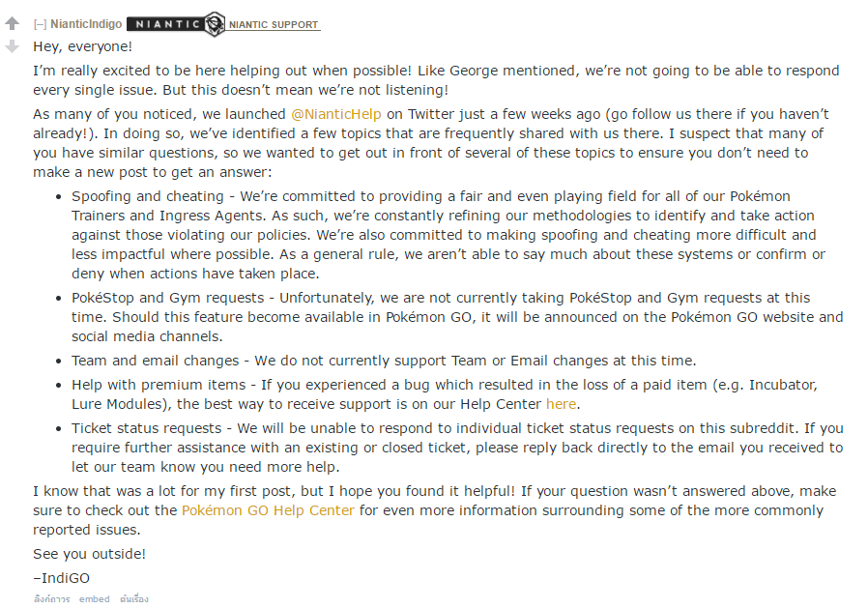Open the Pokémon GO Help Center link
Viewport: 868px width, 609px height.
(x=268, y=510)
